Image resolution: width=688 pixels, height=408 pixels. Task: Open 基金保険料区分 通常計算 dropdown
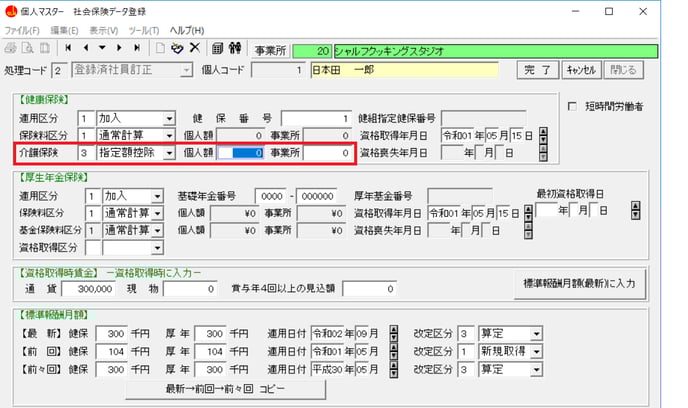157,230
